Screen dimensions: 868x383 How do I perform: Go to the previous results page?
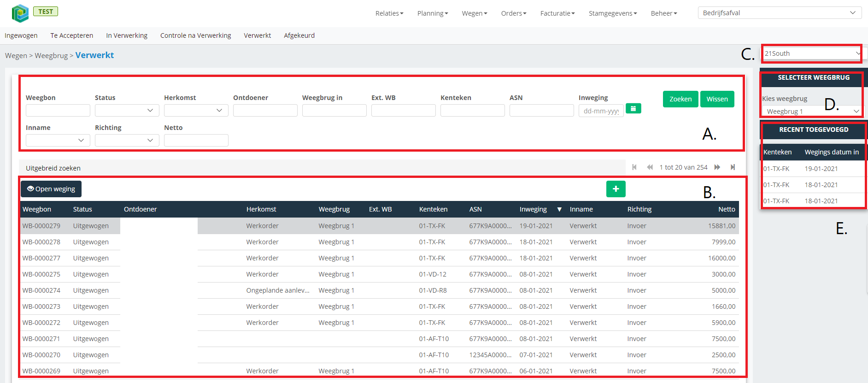pos(650,167)
